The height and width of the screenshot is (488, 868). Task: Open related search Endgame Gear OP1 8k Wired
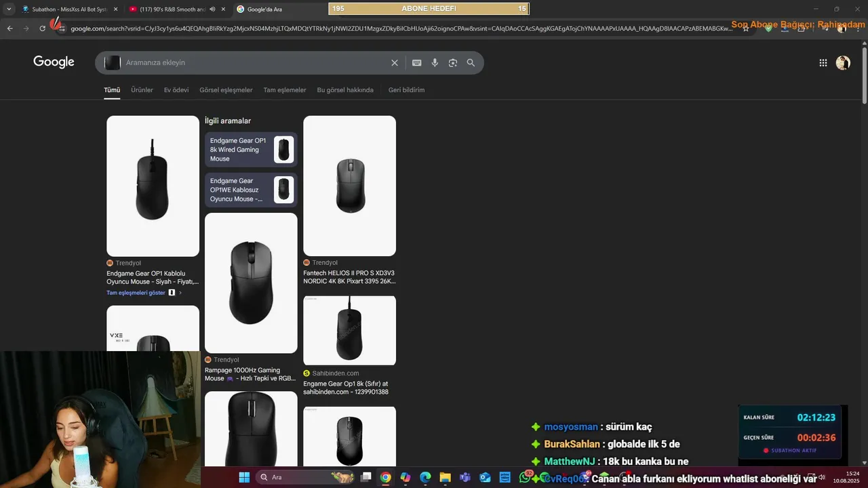251,150
